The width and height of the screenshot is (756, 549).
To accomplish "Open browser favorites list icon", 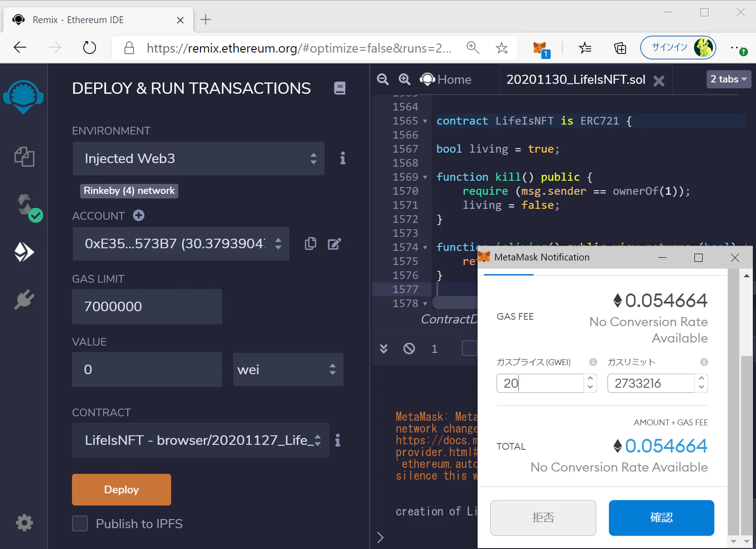I will (x=585, y=48).
